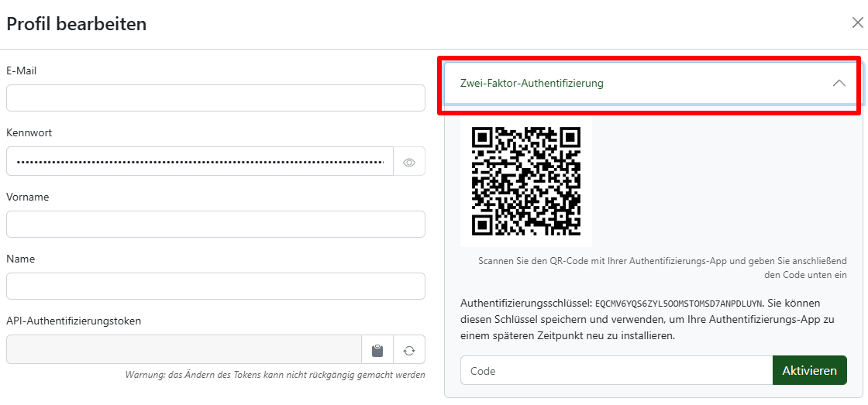Click the key EQCMV6YQS6ZYL5OOMSTOMSD7ANPDLUYN
This screenshot has width=868, height=405.
pos(679,304)
